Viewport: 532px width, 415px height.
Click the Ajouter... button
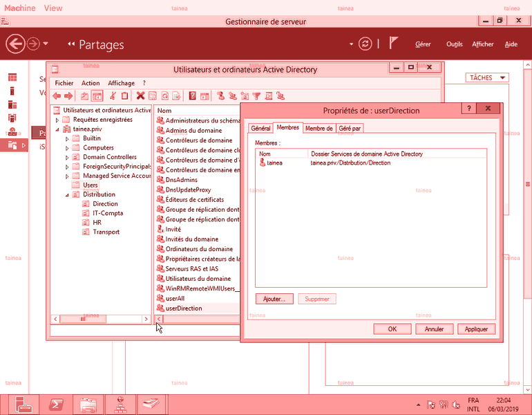[x=274, y=299]
